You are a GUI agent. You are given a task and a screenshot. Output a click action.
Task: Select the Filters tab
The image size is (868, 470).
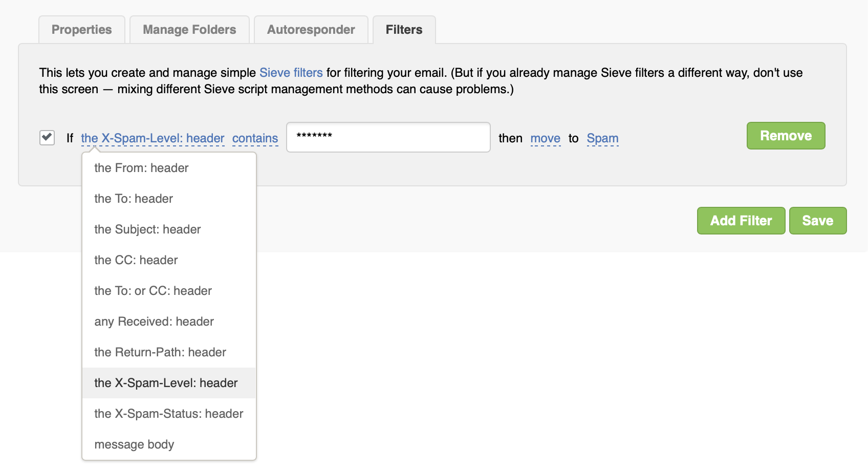(404, 30)
